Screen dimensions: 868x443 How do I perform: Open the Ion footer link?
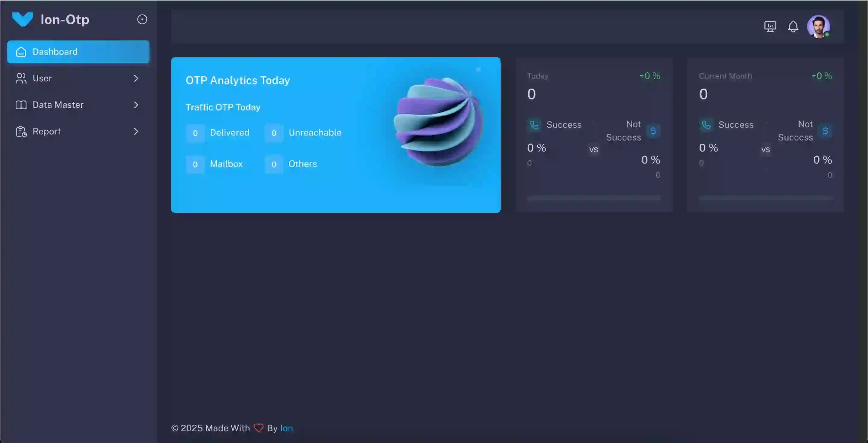[286, 428]
